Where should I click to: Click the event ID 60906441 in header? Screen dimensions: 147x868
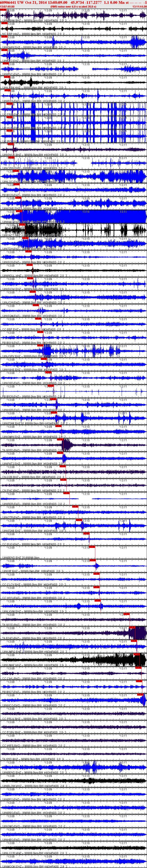point(8,2)
